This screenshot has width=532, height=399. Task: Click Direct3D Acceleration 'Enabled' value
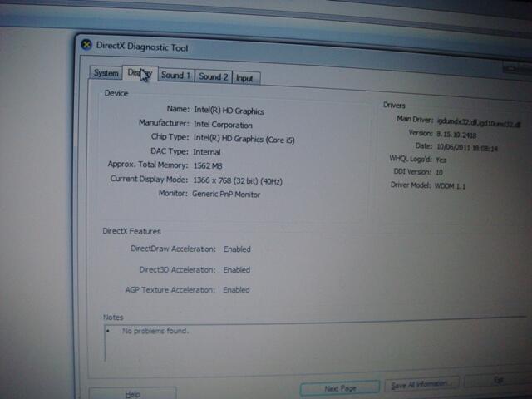click(237, 269)
